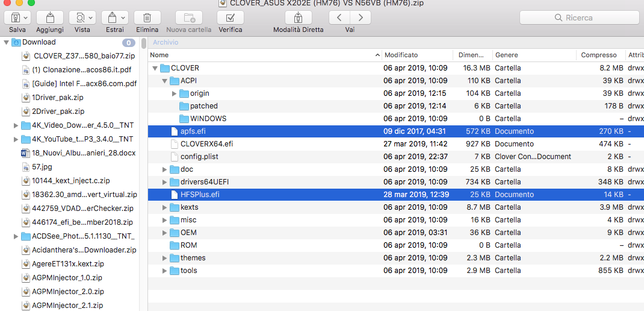Select apfs.efi document icon
Viewport: 644px width, 311px height.
point(174,131)
